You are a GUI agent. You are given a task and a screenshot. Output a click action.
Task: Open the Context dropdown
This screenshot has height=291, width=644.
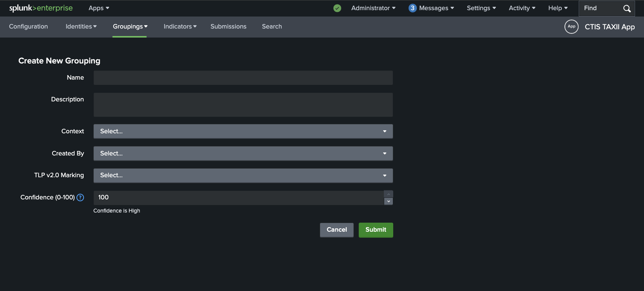click(x=243, y=131)
